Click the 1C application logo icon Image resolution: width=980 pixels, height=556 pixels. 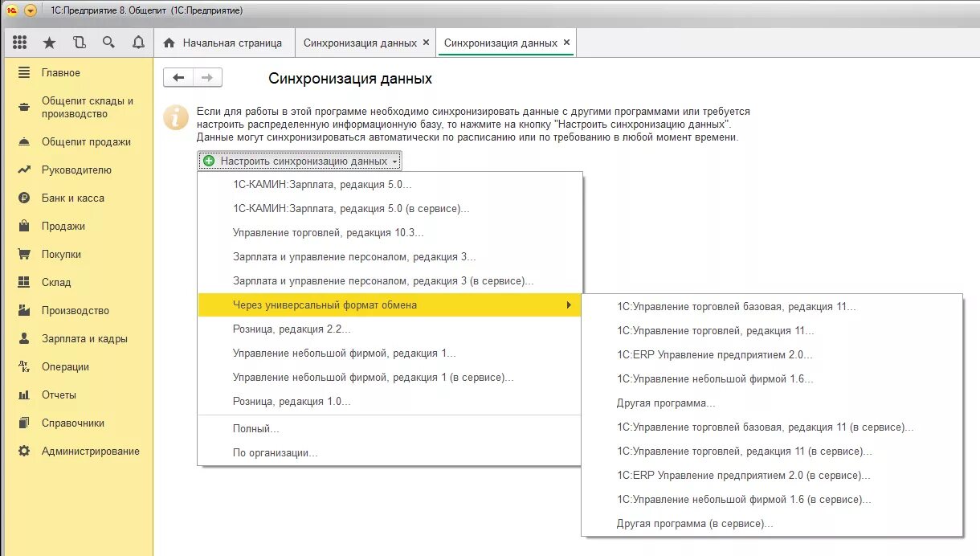click(x=11, y=10)
